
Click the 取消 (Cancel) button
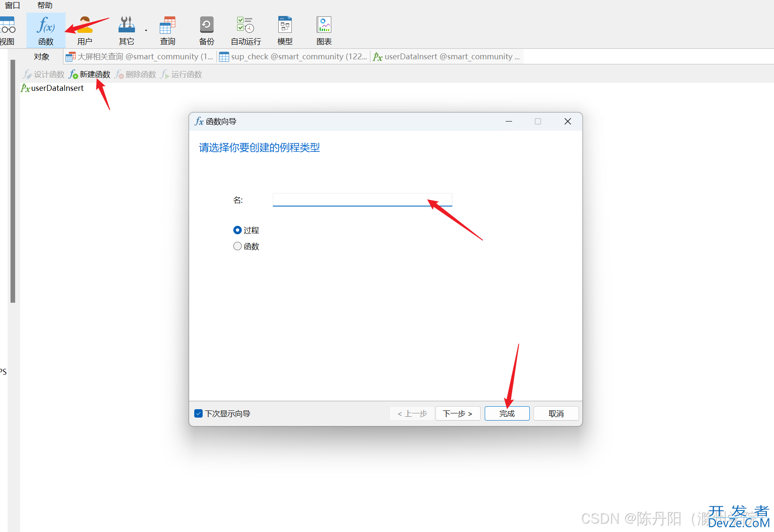pyautogui.click(x=556, y=413)
